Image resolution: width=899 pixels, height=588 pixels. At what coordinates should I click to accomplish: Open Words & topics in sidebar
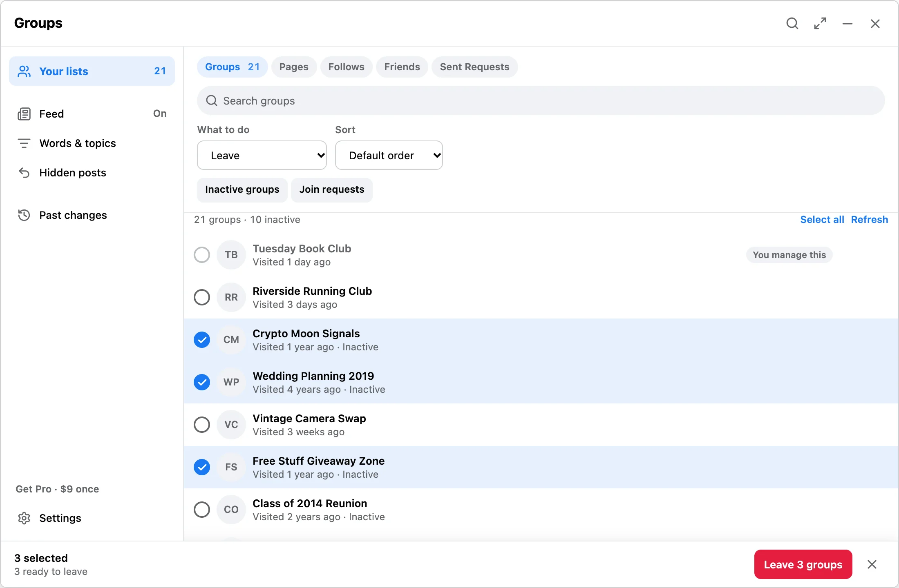pyautogui.click(x=92, y=143)
